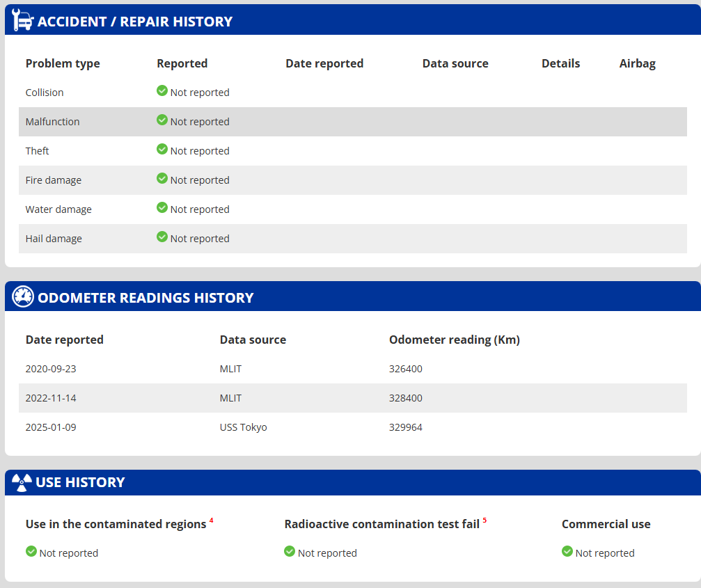Screen dimensions: 701x588
Task: Click green checkmark in Collision row
Action: [x=162, y=91]
